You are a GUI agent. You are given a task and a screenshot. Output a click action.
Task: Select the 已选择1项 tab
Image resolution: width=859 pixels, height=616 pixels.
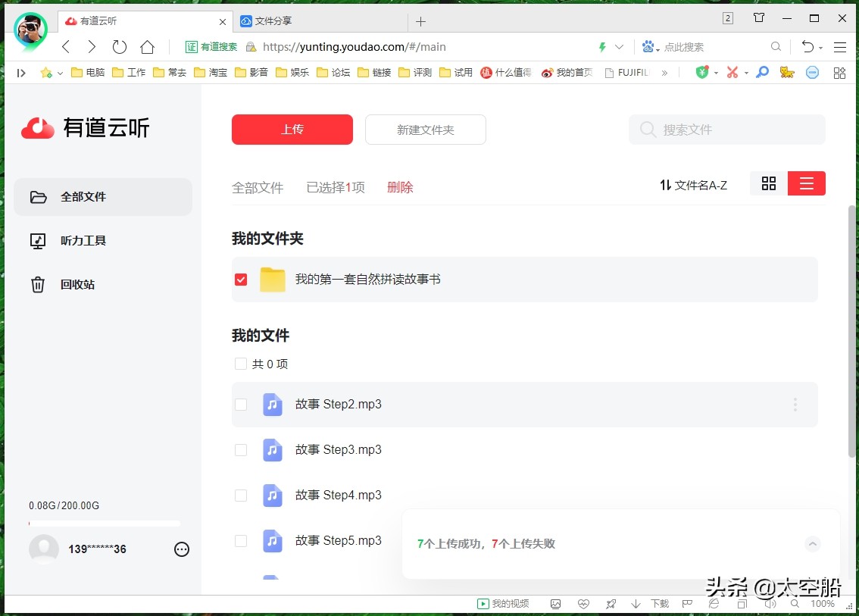[x=336, y=187]
